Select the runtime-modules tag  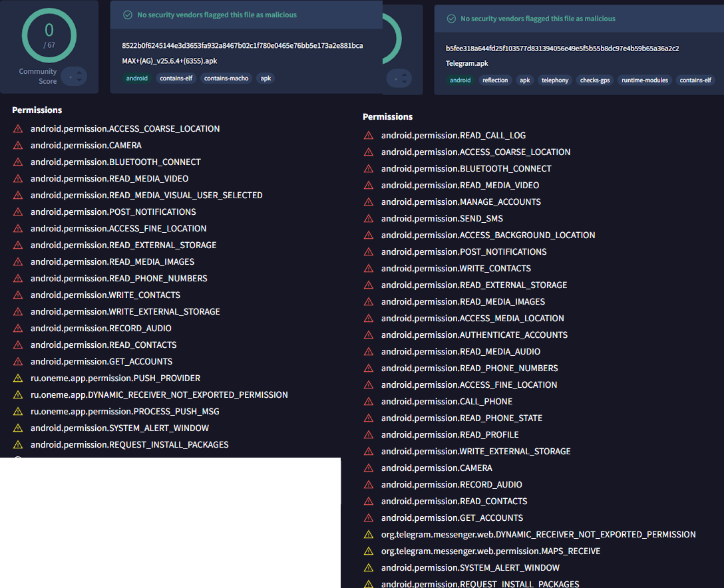tap(645, 80)
